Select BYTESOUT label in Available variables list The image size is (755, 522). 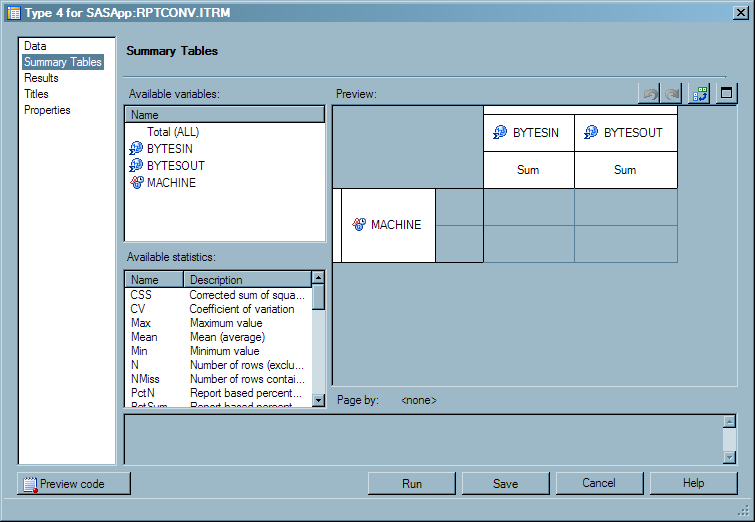coord(176,165)
